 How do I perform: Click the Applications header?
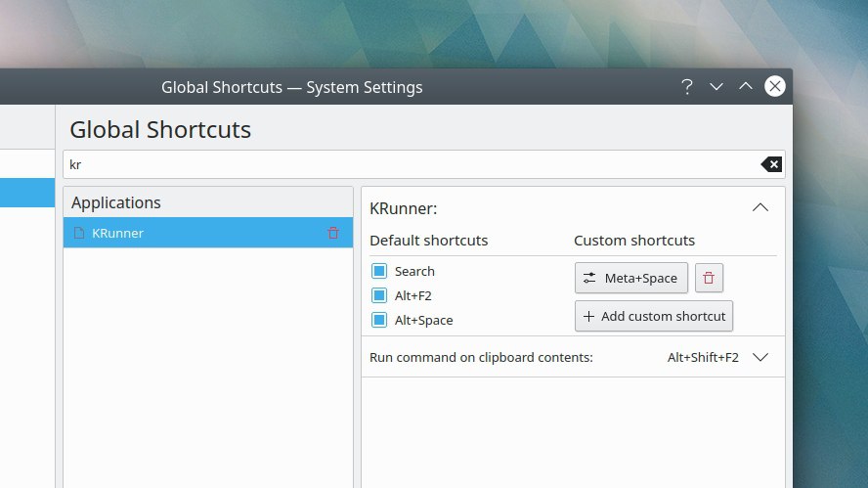[x=208, y=202]
